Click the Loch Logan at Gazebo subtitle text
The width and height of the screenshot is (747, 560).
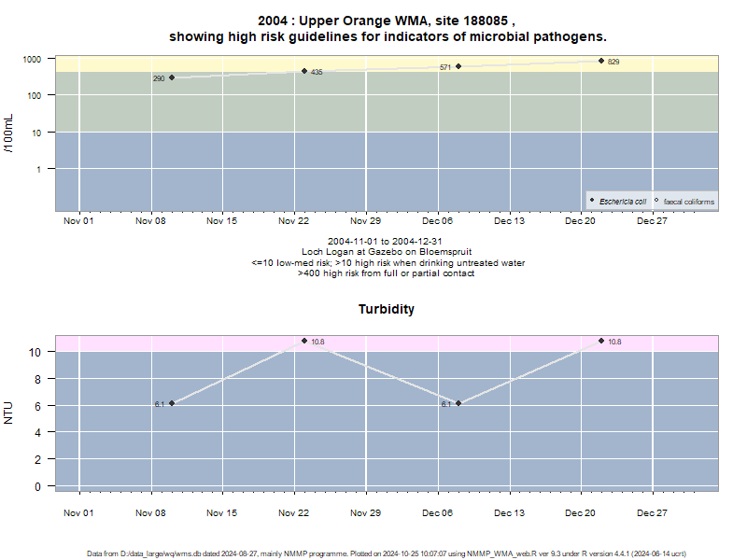pos(387,252)
